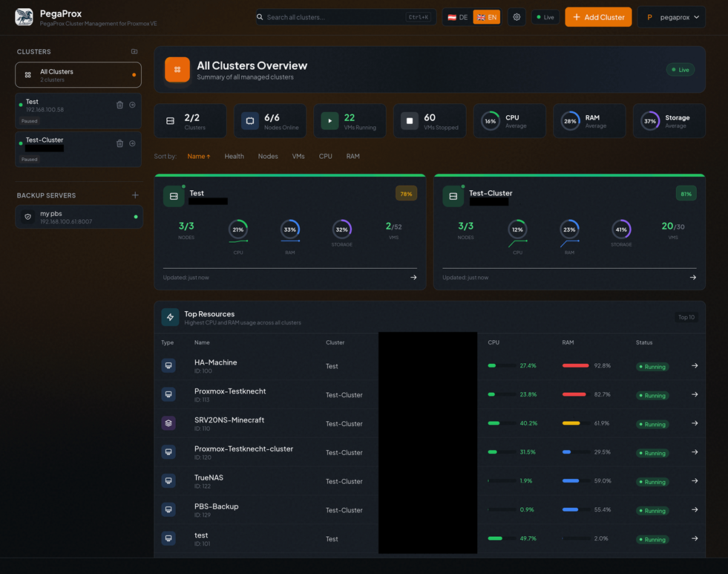Click the 49.7% CPU value for test
Image resolution: width=728 pixels, height=574 pixels.
click(x=528, y=538)
